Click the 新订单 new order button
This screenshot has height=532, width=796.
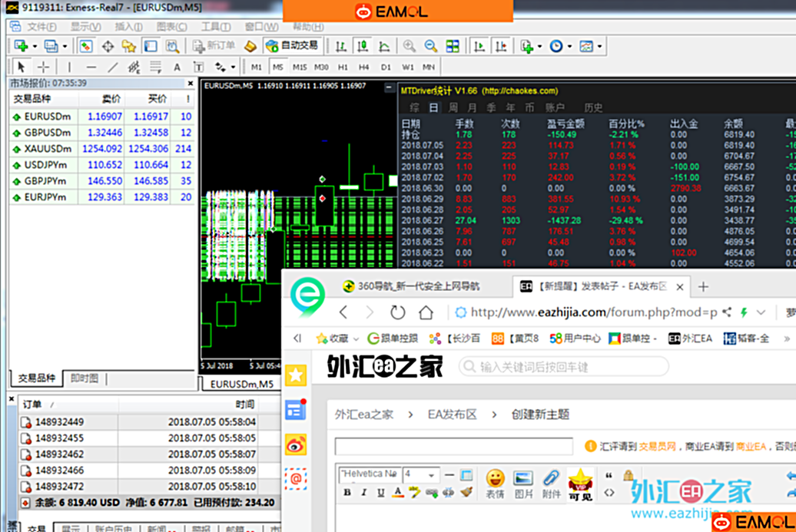[214, 46]
